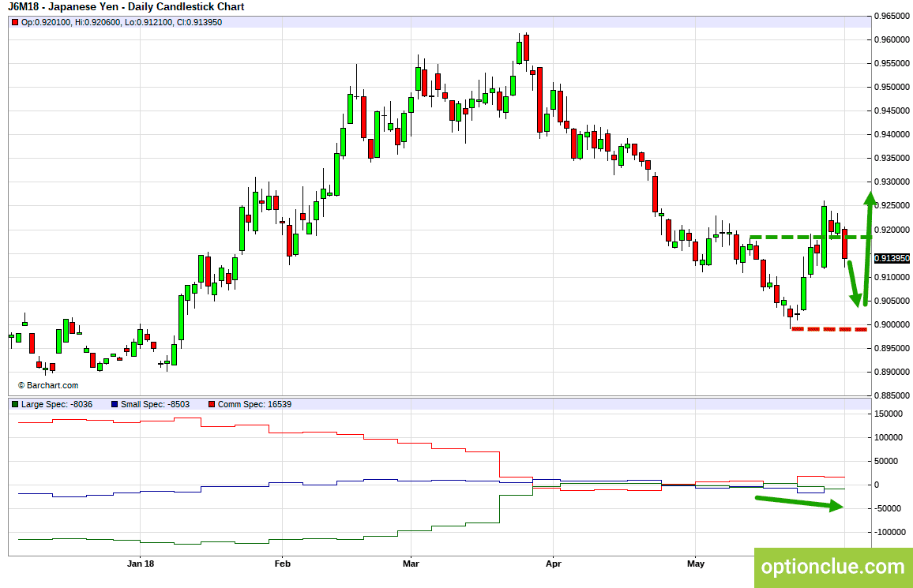The height and width of the screenshot is (588, 913).
Task: Click the current price tag 0.913950
Action: pos(892,258)
